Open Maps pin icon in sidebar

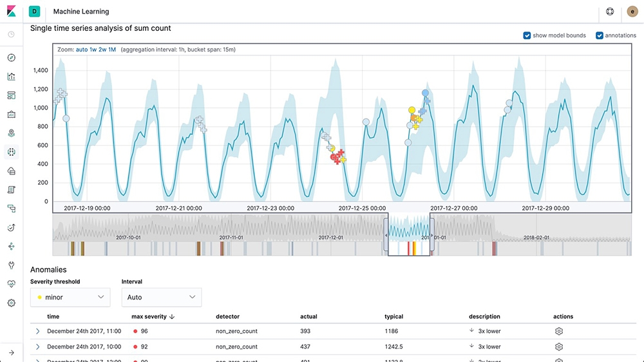[x=12, y=133]
